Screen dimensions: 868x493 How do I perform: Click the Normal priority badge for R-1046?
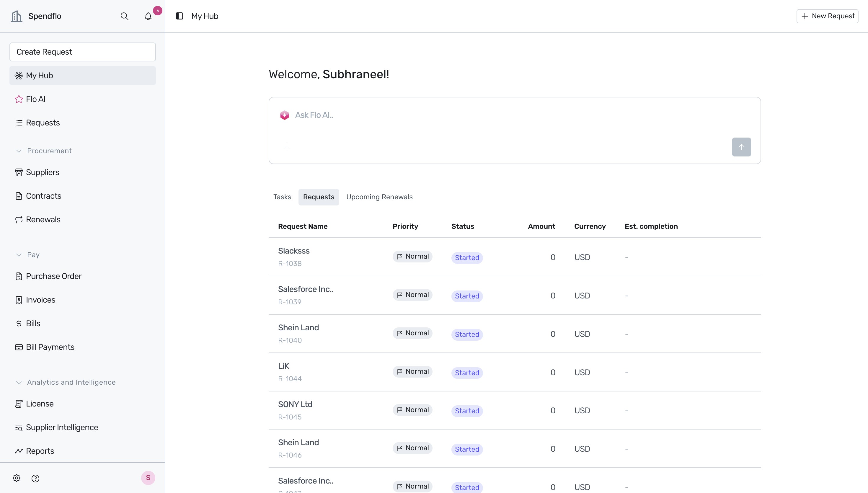point(412,448)
